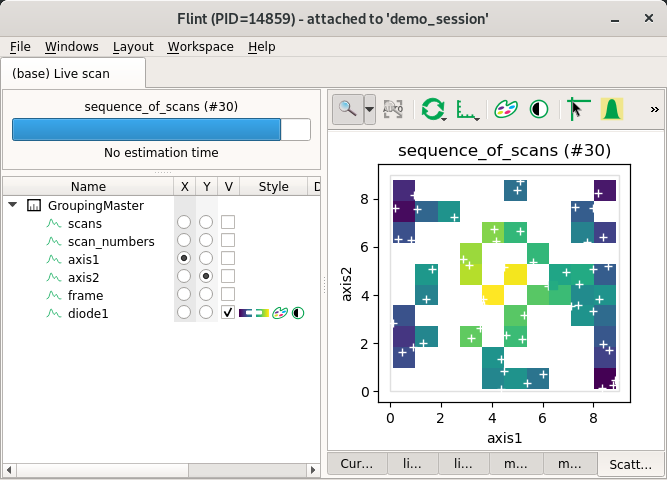The image size is (667, 480).
Task: Open the axis settings icon
Action: tap(467, 109)
